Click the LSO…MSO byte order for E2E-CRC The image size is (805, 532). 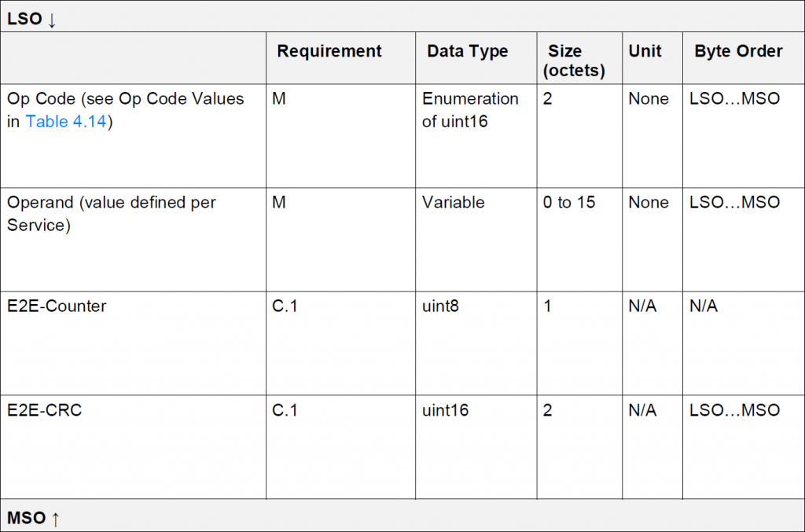click(x=734, y=410)
